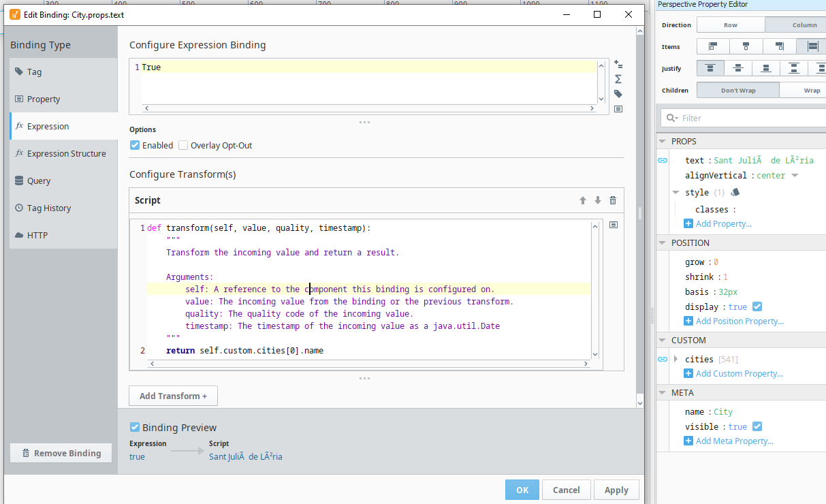Click the dialog's vertical scrollbar
This screenshot has height=504, width=826.
coord(639,213)
